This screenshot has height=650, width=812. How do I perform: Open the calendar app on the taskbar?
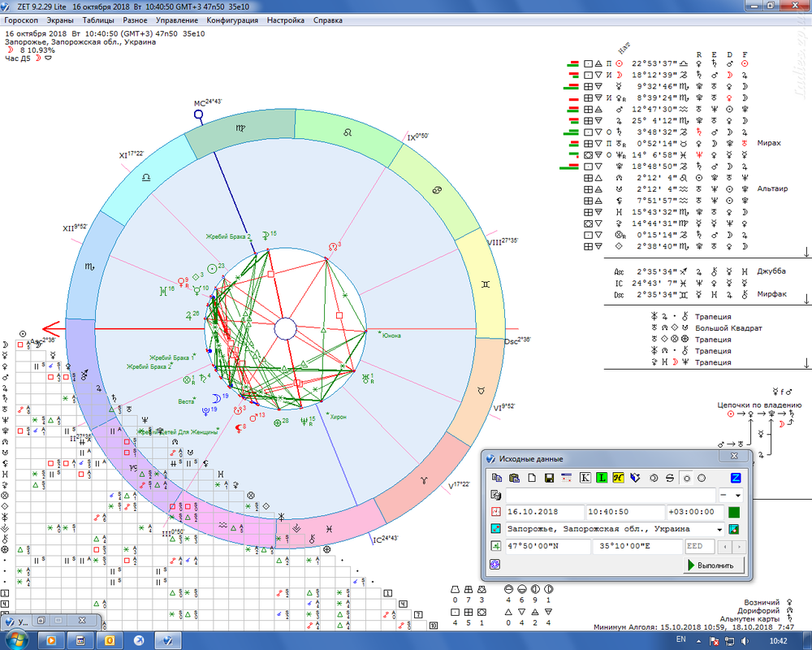pos(80,641)
